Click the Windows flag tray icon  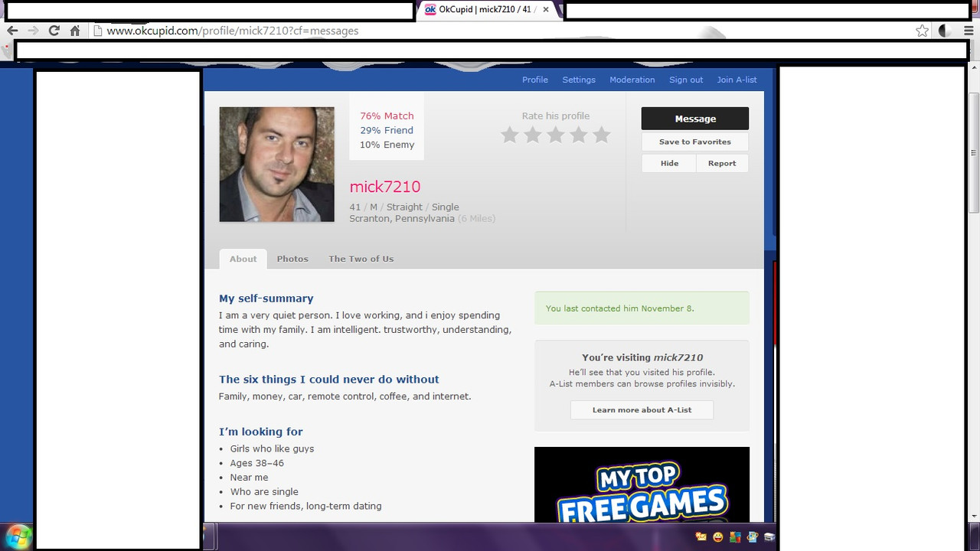pyautogui.click(x=752, y=537)
